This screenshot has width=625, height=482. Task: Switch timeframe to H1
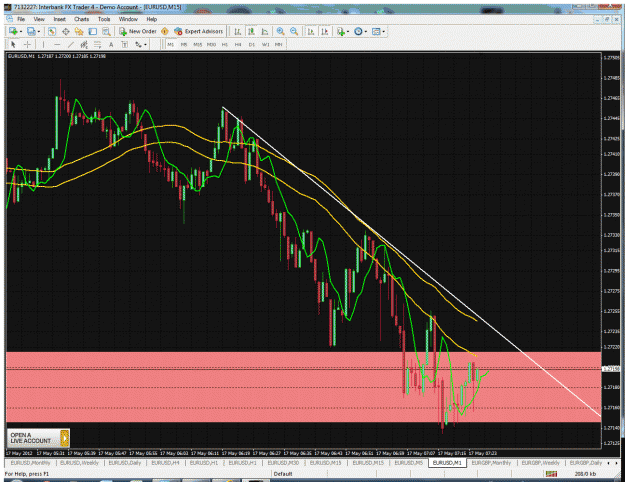click(x=224, y=45)
